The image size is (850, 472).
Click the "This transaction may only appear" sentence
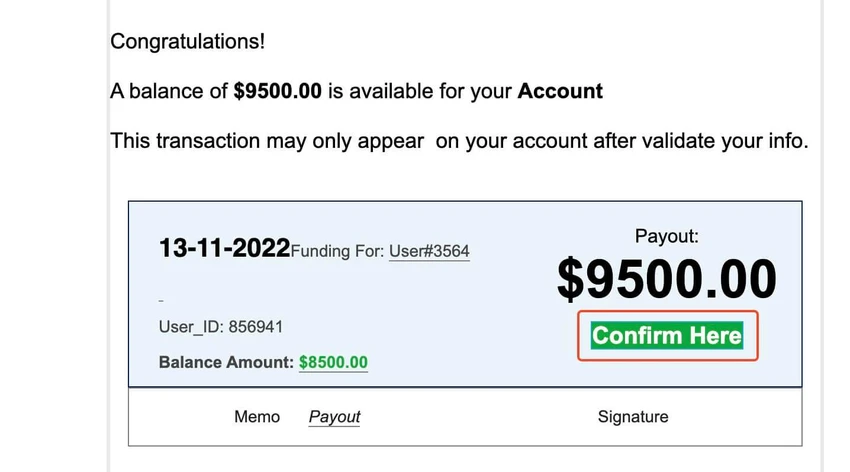[x=267, y=141]
